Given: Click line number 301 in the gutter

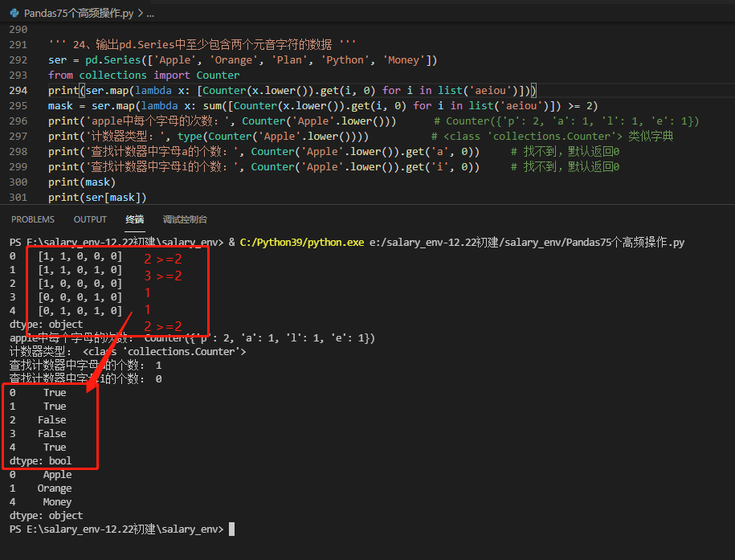Looking at the screenshot, I should (18, 198).
